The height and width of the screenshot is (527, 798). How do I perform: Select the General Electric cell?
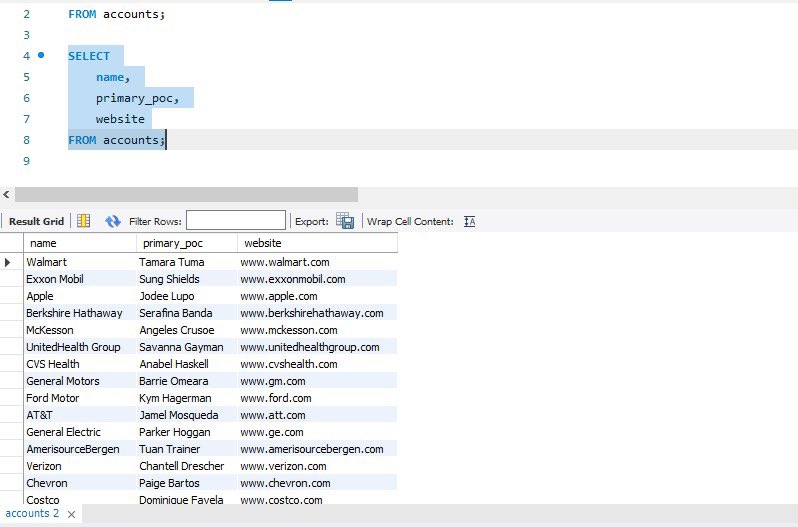(x=80, y=432)
